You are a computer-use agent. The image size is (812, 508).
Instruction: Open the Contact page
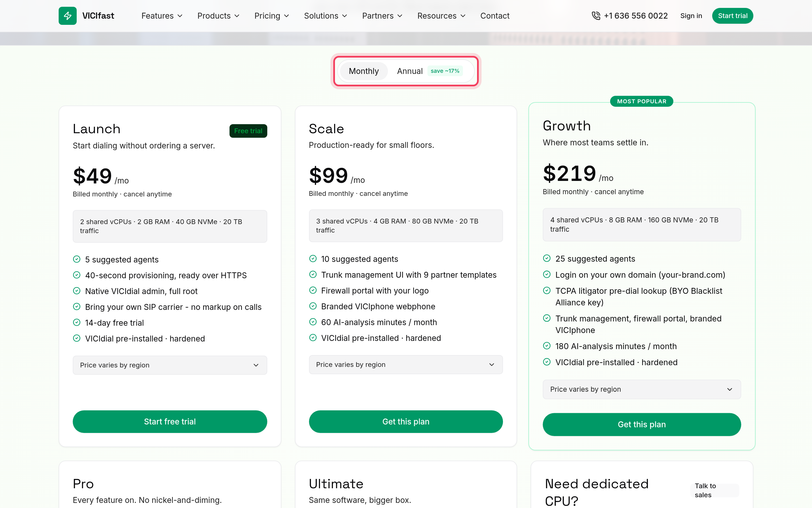click(x=495, y=16)
